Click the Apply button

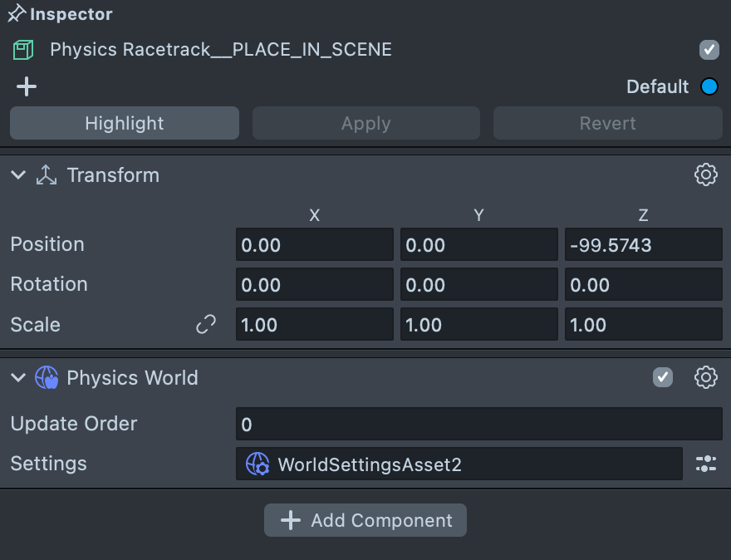pyautogui.click(x=365, y=123)
